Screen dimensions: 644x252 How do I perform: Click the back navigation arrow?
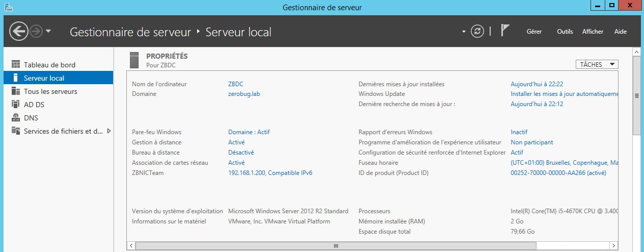19,32
